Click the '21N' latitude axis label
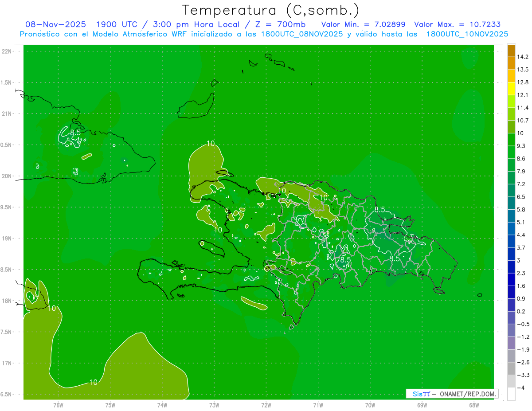 point(8,114)
